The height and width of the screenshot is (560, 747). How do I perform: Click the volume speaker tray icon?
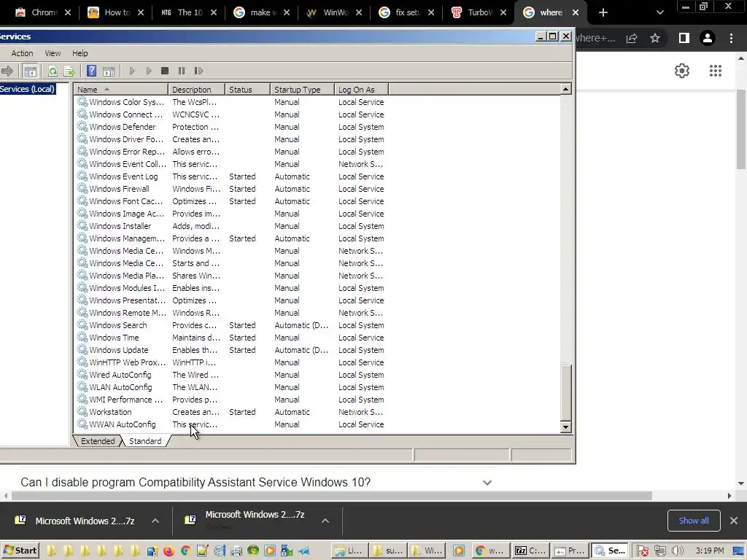click(x=677, y=551)
